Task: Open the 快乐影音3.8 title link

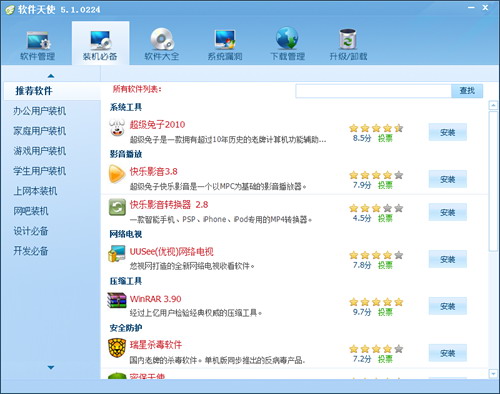Action: [154, 172]
